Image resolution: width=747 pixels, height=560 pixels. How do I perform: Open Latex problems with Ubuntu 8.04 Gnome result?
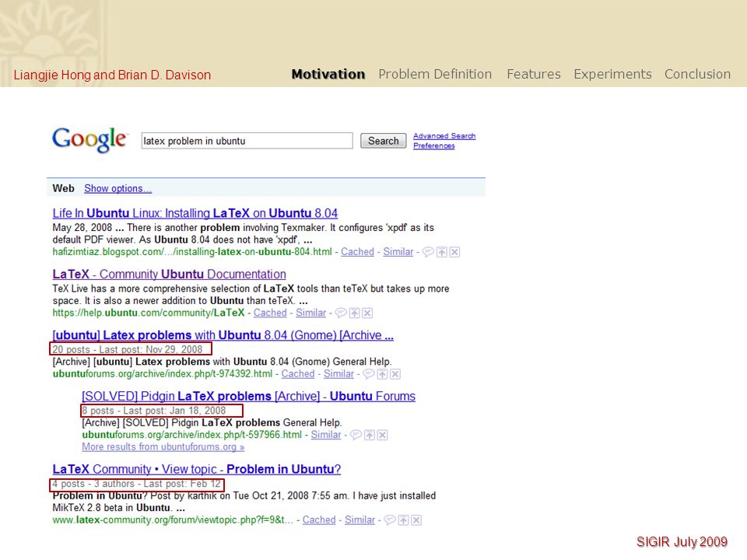pos(223,335)
